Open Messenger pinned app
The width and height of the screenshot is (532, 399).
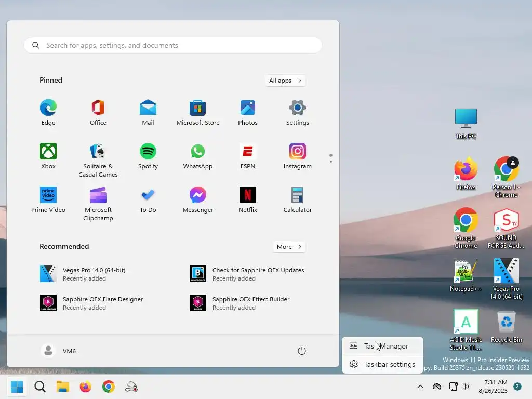(x=198, y=200)
